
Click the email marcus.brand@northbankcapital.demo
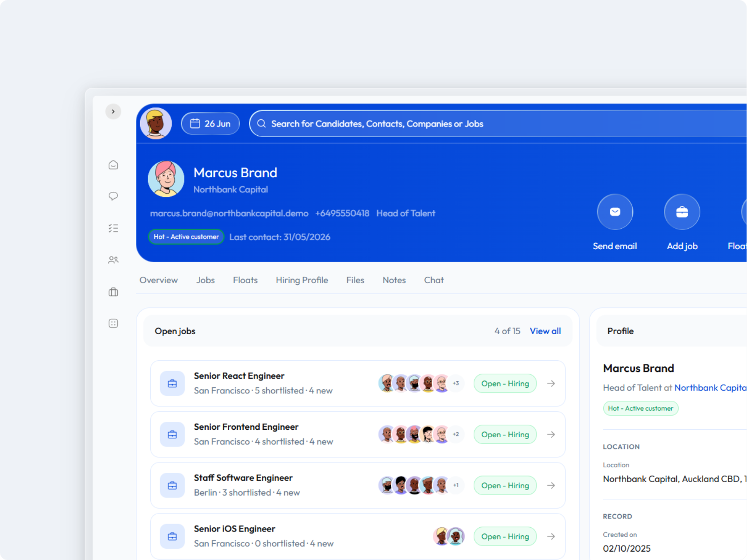[229, 213]
